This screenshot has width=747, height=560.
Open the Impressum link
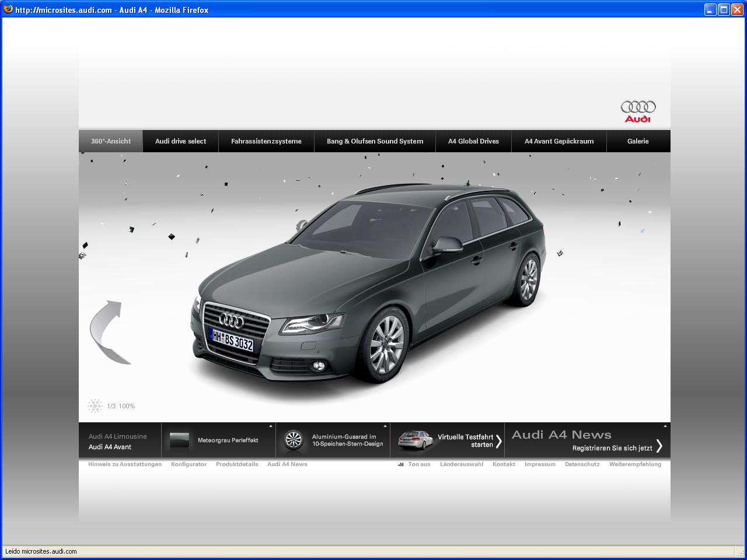pos(540,464)
